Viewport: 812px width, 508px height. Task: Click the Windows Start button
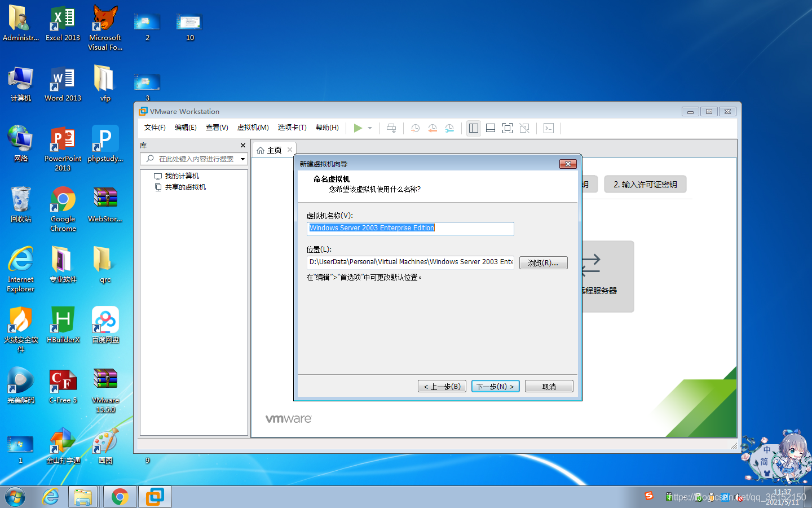point(15,497)
